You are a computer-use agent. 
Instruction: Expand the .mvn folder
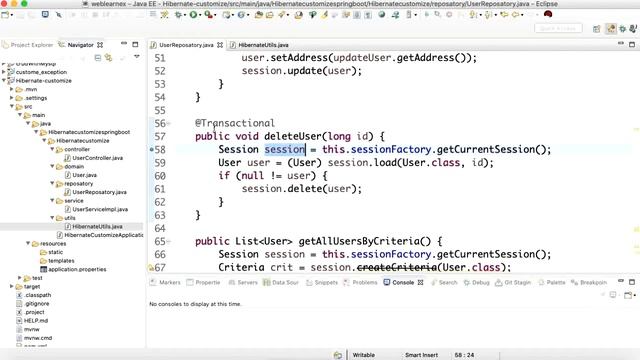click(11, 89)
